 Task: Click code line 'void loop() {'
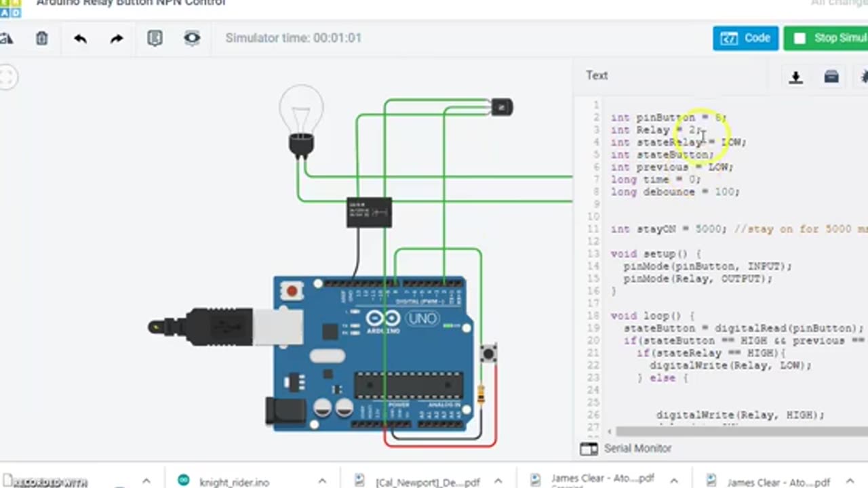[x=652, y=316]
